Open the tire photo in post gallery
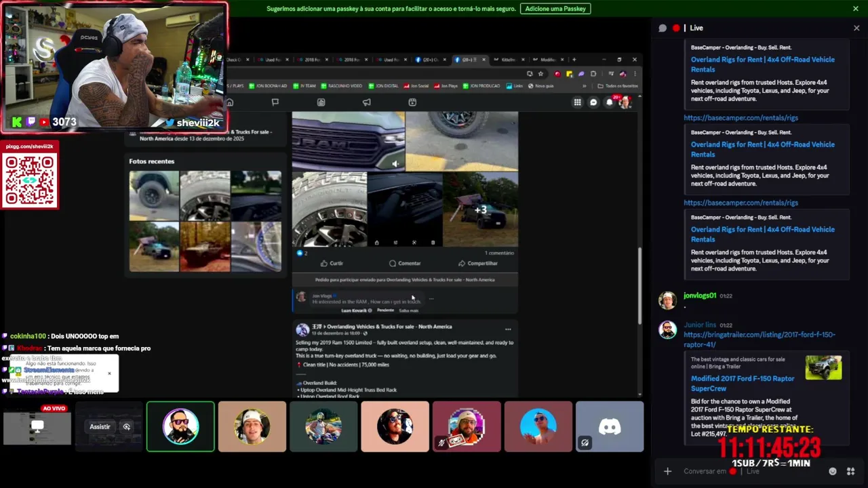Image resolution: width=868 pixels, height=488 pixels. (330, 210)
